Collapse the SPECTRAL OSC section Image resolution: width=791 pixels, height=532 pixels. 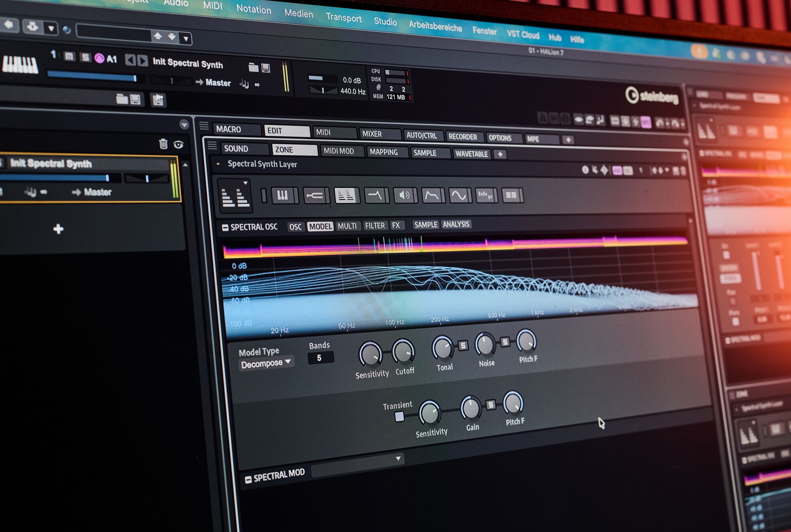coord(225,227)
